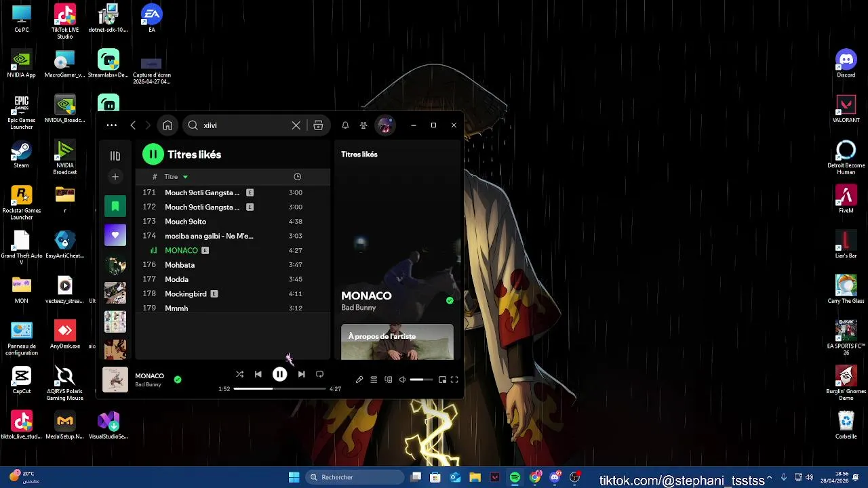Adjust the Spotify volume slider
The width and height of the screenshot is (868, 488).
tap(421, 380)
